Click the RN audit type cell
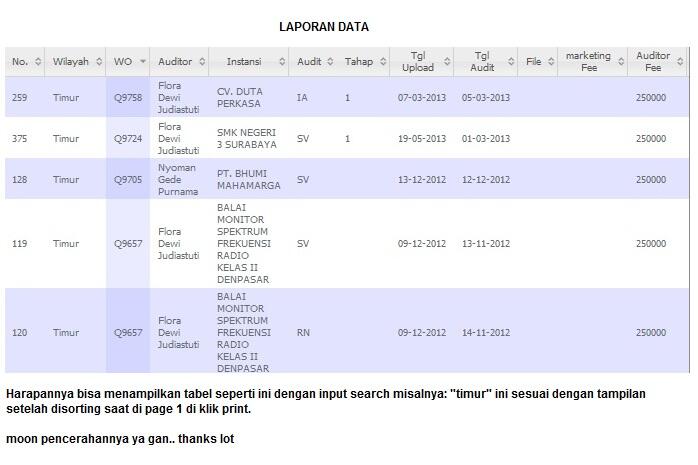 click(303, 332)
